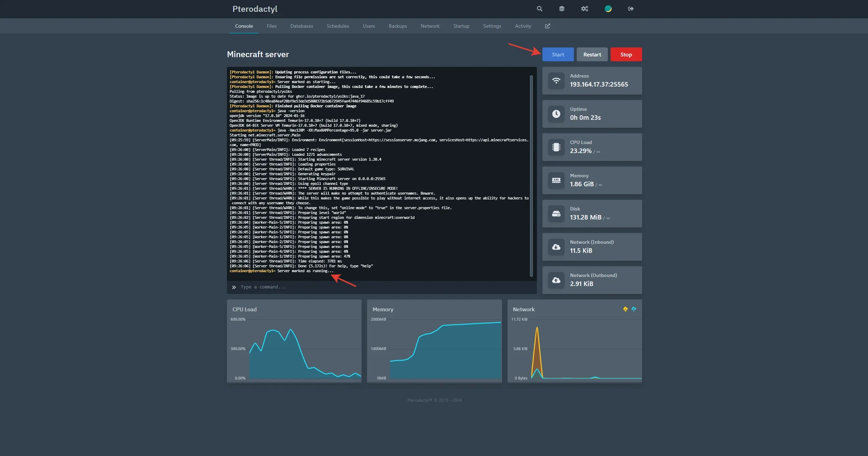Open admin gears icon in header

584,9
